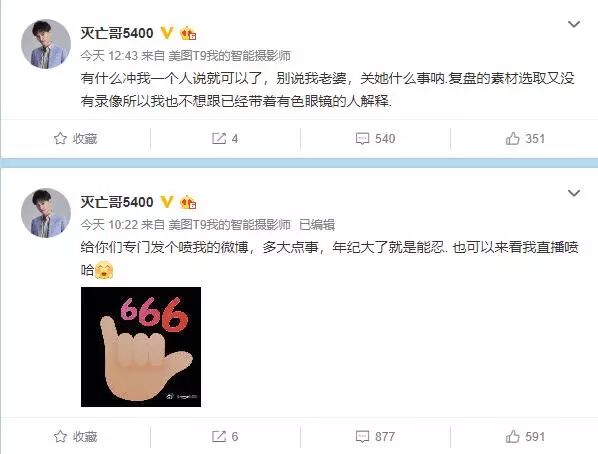This screenshot has width=598, height=454.
Task: Click the yellow V verified badge on first post
Action: tap(167, 33)
